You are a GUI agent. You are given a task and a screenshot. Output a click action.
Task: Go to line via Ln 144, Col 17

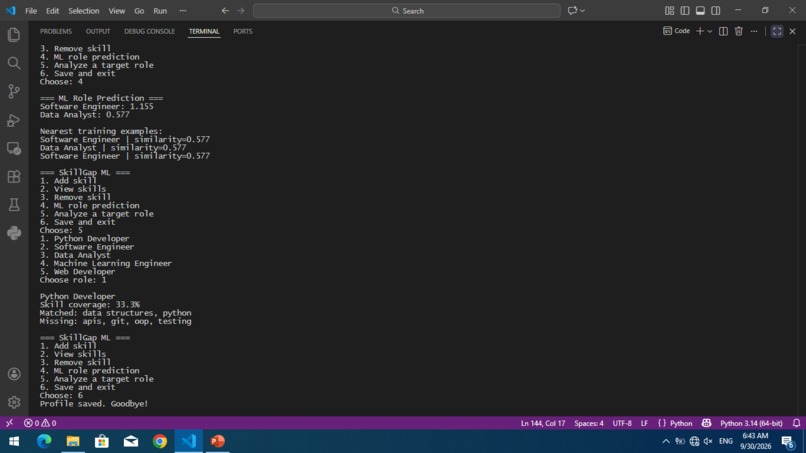tap(543, 423)
